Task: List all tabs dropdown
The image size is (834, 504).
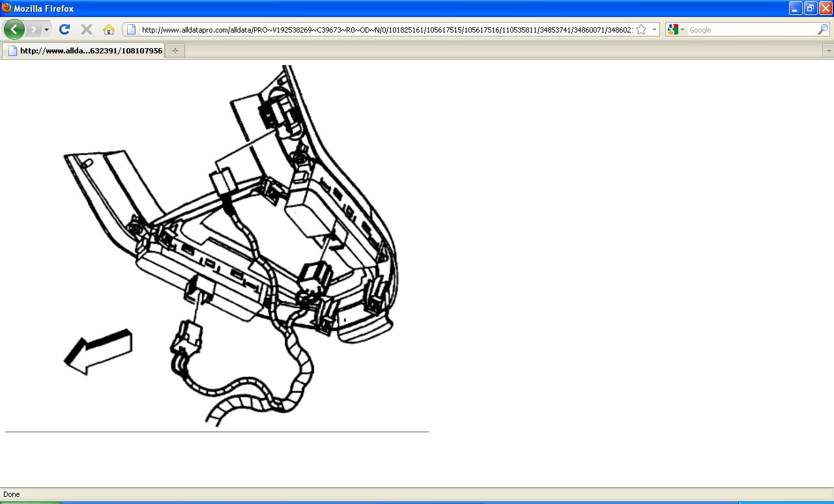Action: click(x=828, y=50)
